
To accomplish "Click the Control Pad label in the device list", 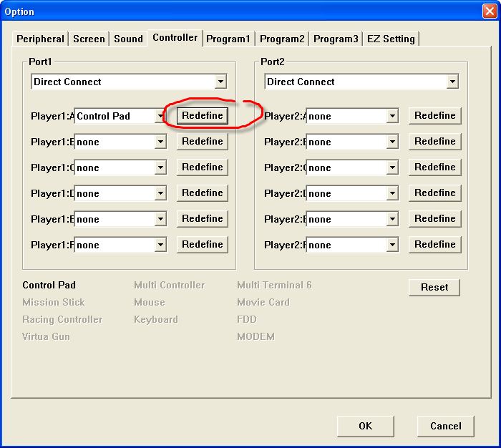I will [49, 285].
